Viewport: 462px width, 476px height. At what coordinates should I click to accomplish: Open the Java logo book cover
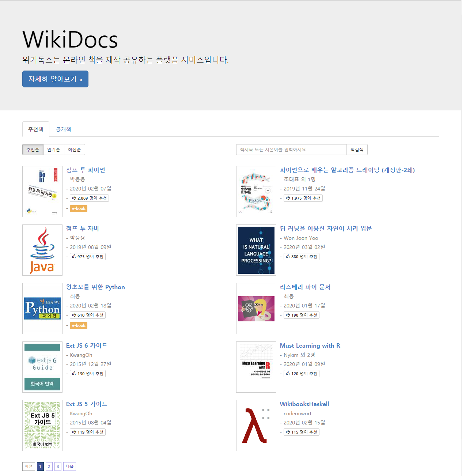point(42,250)
